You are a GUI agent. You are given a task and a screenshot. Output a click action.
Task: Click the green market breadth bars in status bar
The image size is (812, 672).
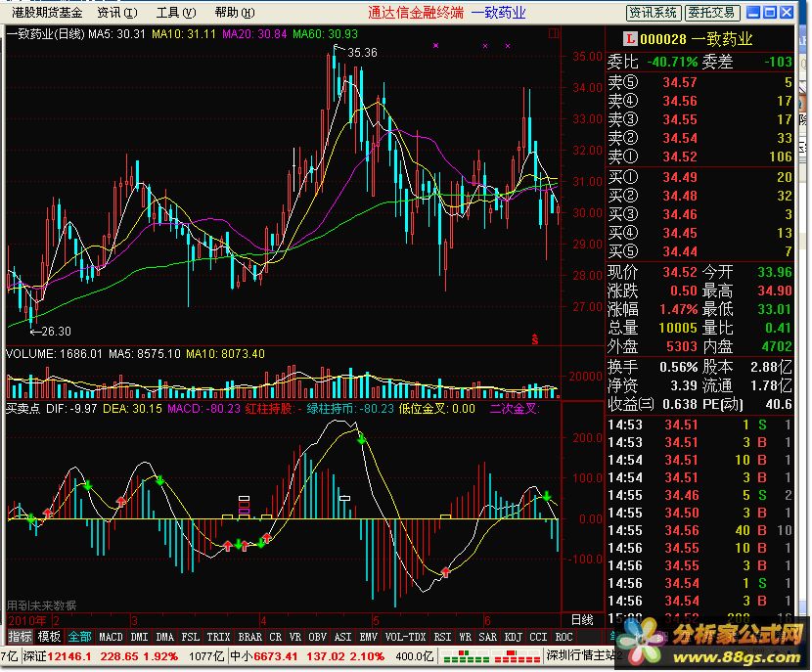pyautogui.click(x=466, y=657)
